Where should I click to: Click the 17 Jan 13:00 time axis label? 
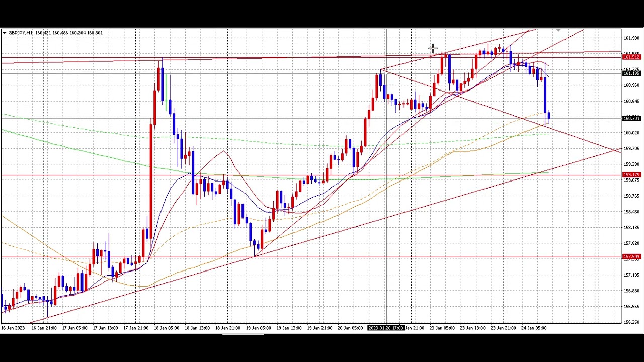[x=105, y=328]
